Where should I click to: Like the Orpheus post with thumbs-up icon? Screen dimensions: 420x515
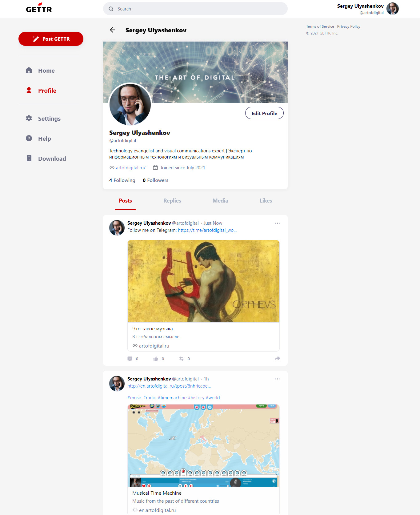156,359
